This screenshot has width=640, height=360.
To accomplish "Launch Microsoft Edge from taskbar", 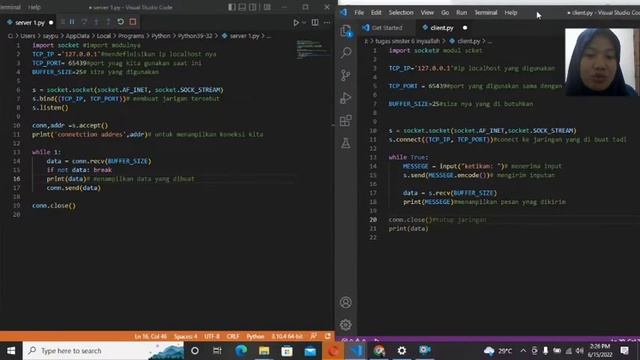I will coord(241,351).
